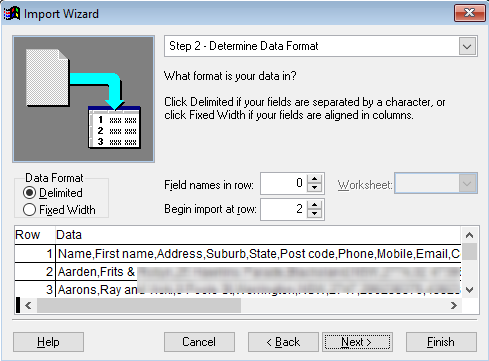Viewport: 489px width, 361px height.
Task: Click scroll right arrow in data preview
Action: pyautogui.click(x=453, y=305)
